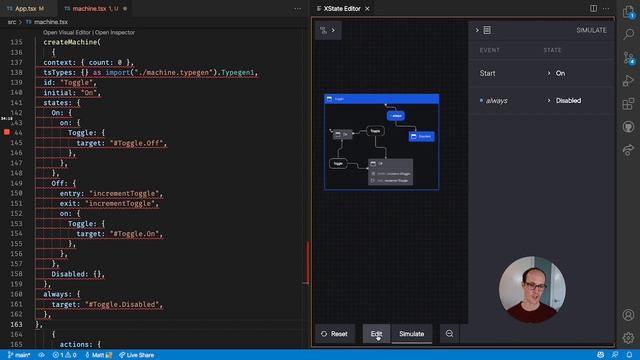The height and width of the screenshot is (360, 640).
Task: Close the XState Editor tab
Action: pyautogui.click(x=367, y=9)
